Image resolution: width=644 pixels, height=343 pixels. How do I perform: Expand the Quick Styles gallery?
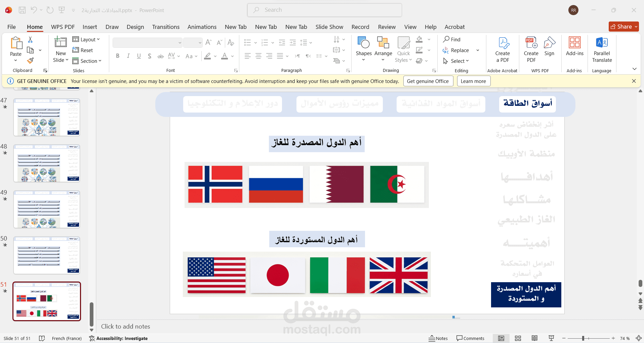point(404,49)
